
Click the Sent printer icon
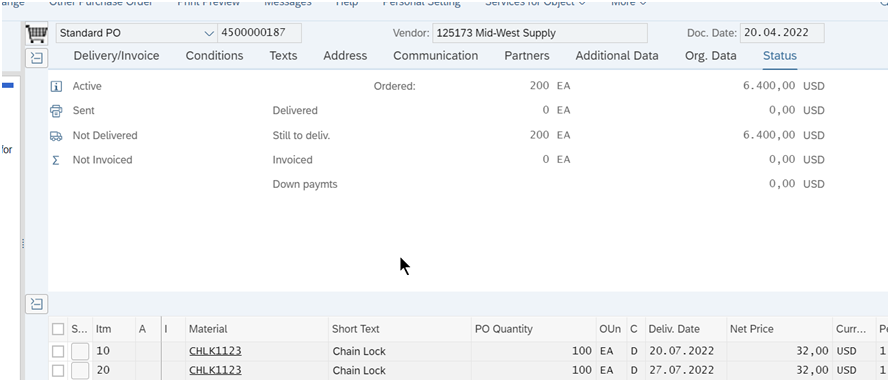pyautogui.click(x=56, y=111)
